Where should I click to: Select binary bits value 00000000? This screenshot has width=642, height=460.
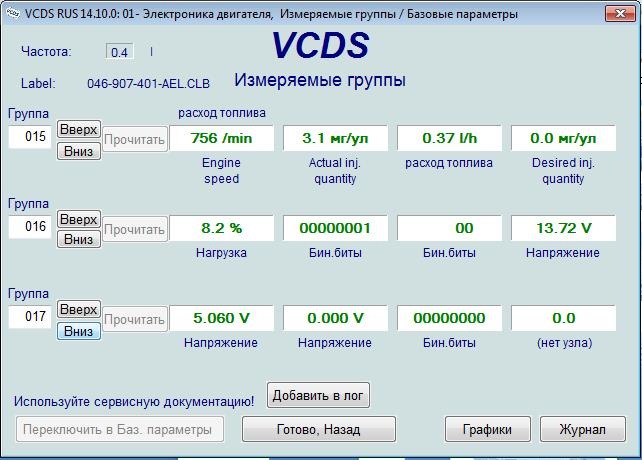[450, 318]
